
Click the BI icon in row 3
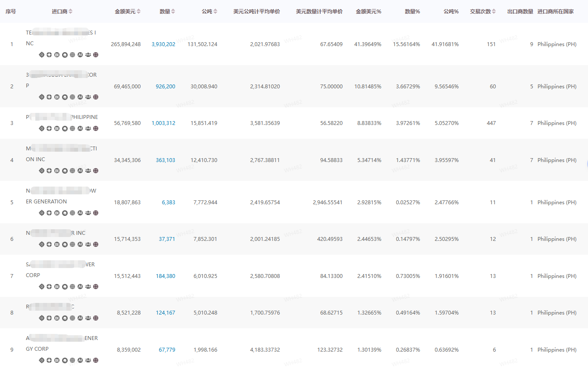pyautogui.click(x=57, y=128)
